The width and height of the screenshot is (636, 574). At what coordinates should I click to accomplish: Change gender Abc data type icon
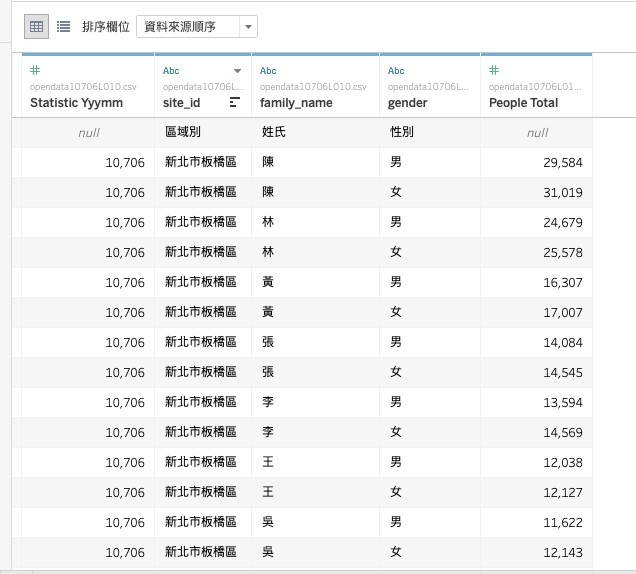pos(395,71)
